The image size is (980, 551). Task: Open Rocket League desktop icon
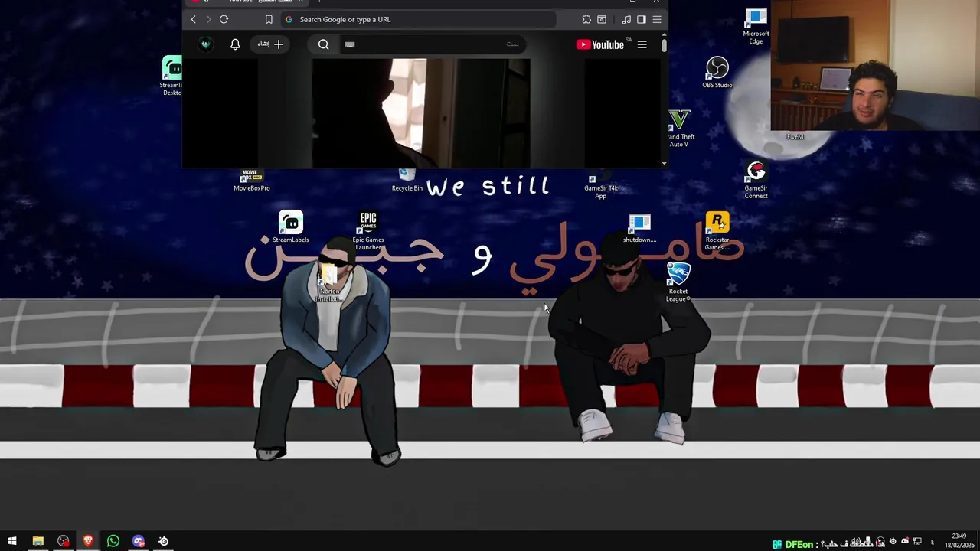pos(678,282)
